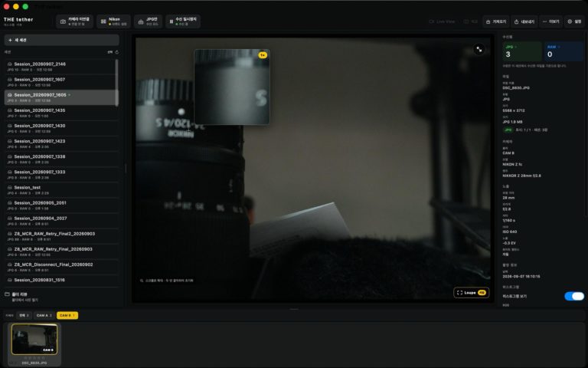Click the 5568 x 3712 dimensions value
The width and height of the screenshot is (588, 368).
[x=514, y=110]
